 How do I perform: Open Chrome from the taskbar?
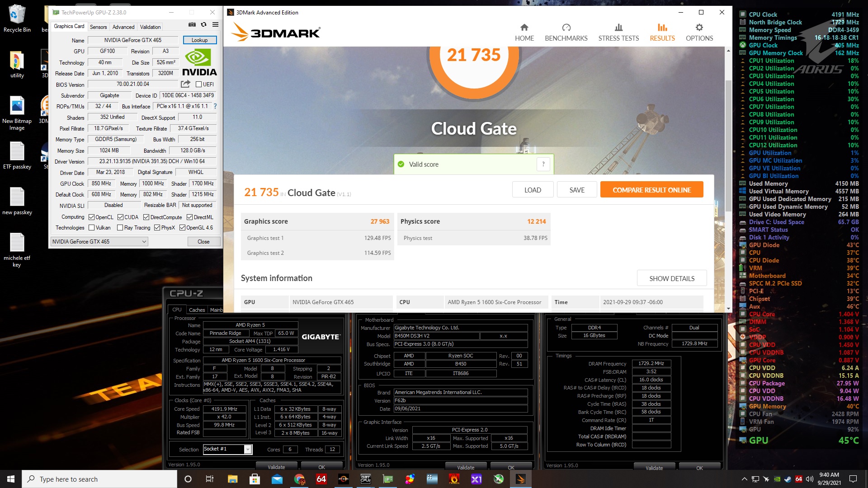pos(299,479)
